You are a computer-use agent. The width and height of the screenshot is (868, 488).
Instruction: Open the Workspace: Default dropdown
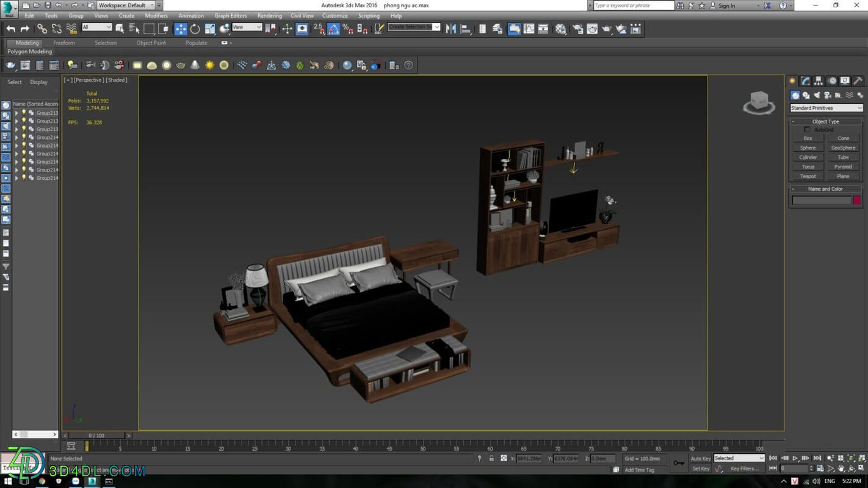tap(126, 5)
